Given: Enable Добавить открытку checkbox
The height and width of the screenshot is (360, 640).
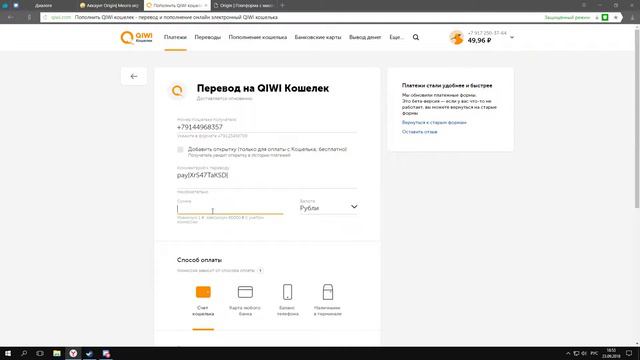Looking at the screenshot, I should [180, 150].
